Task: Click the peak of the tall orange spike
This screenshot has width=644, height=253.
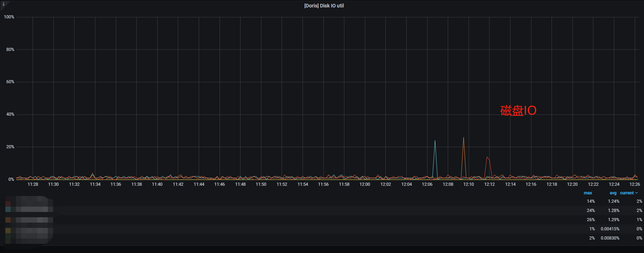Action: (463, 138)
